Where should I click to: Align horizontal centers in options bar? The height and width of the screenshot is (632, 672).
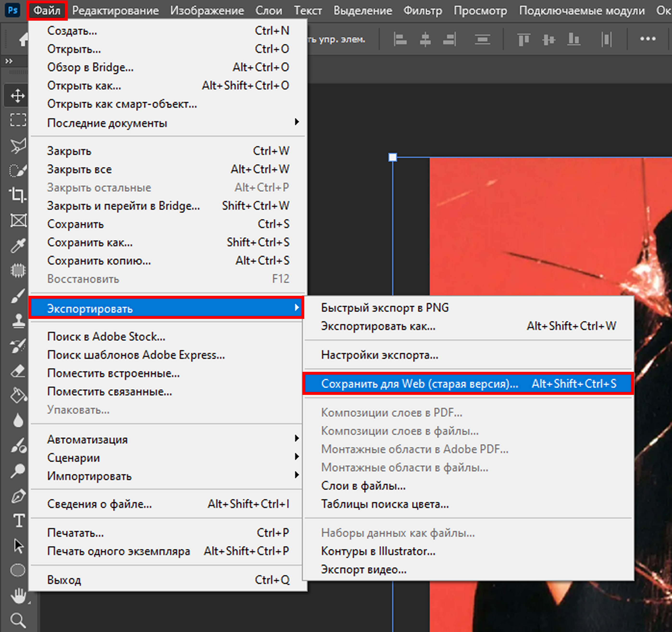click(425, 40)
